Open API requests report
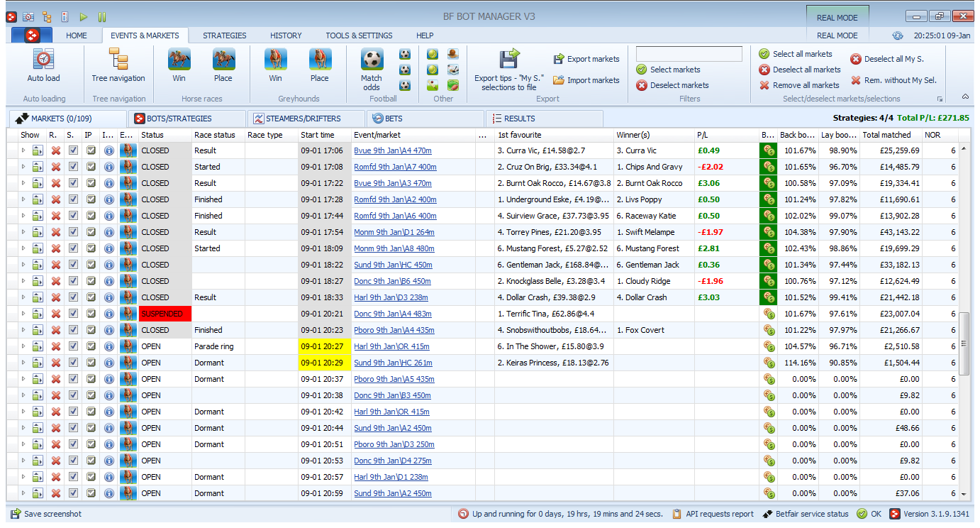 pyautogui.click(x=713, y=514)
